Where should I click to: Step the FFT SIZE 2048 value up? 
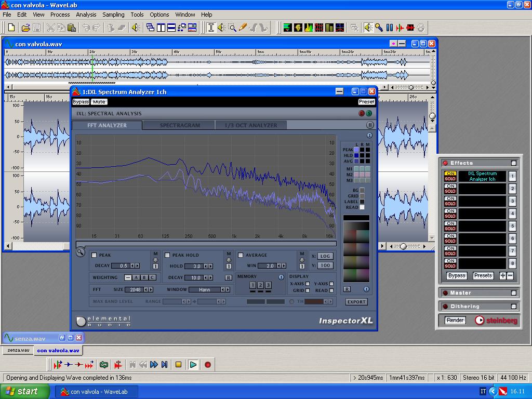[151, 290]
